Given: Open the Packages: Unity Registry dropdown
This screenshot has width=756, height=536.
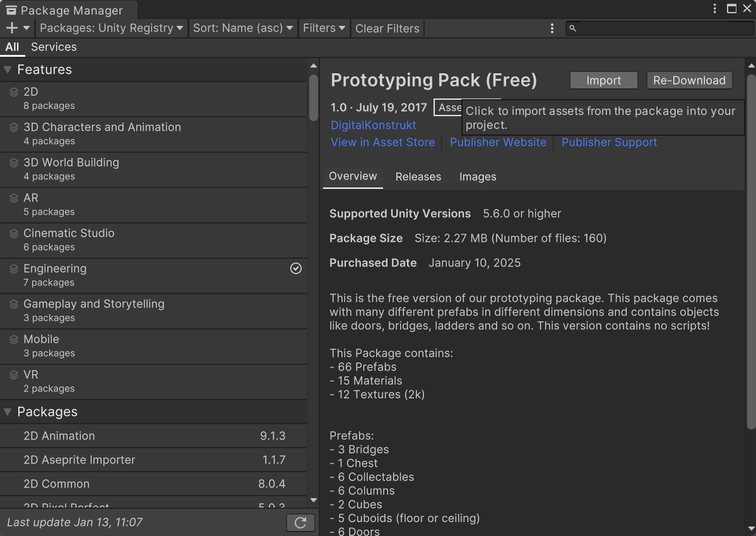Looking at the screenshot, I should pos(112,28).
